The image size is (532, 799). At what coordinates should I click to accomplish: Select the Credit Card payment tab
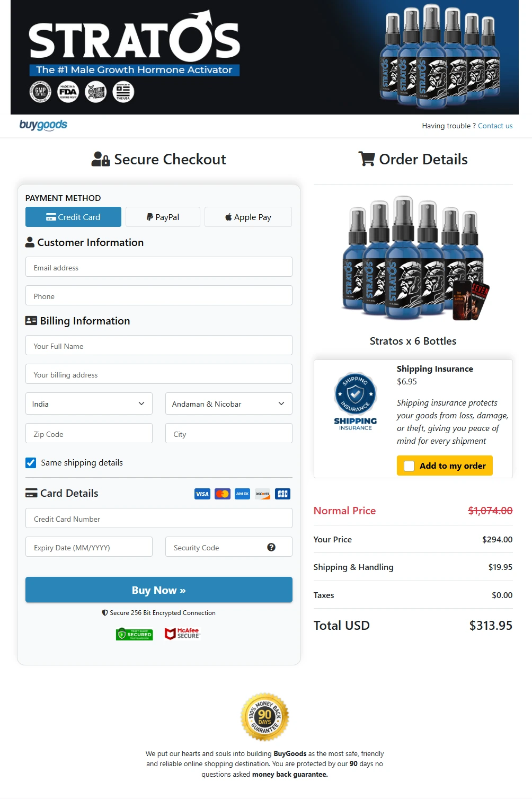point(73,217)
